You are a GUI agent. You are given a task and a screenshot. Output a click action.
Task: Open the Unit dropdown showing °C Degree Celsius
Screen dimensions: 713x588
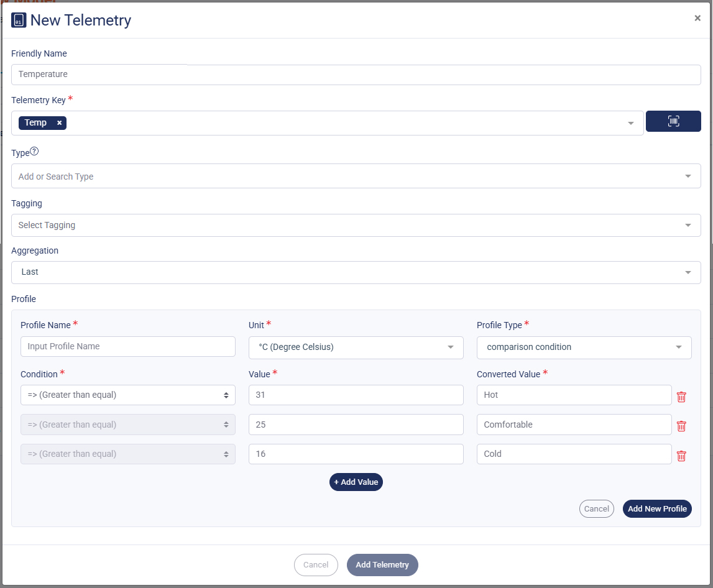coord(356,347)
